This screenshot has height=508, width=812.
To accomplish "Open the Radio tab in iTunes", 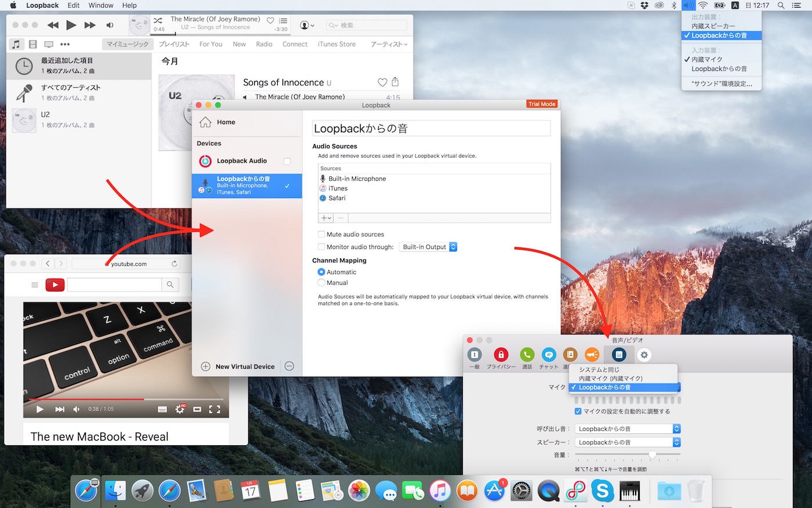I will click(264, 44).
